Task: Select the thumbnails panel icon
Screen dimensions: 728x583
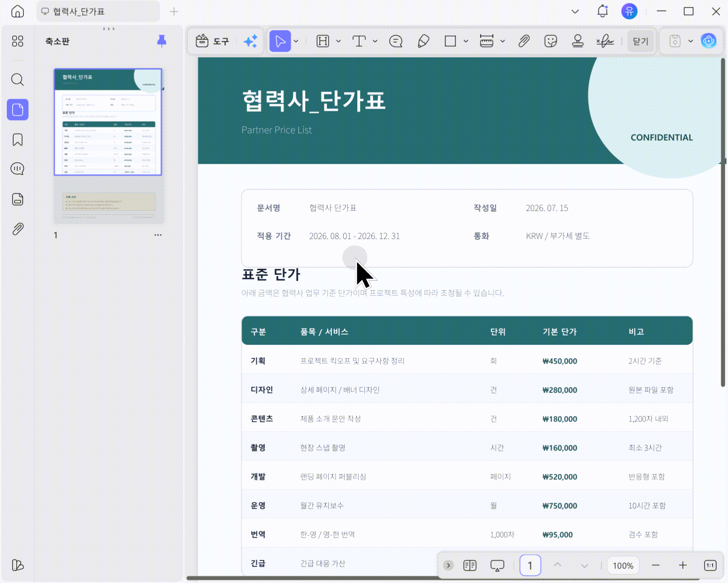Action: click(18, 110)
